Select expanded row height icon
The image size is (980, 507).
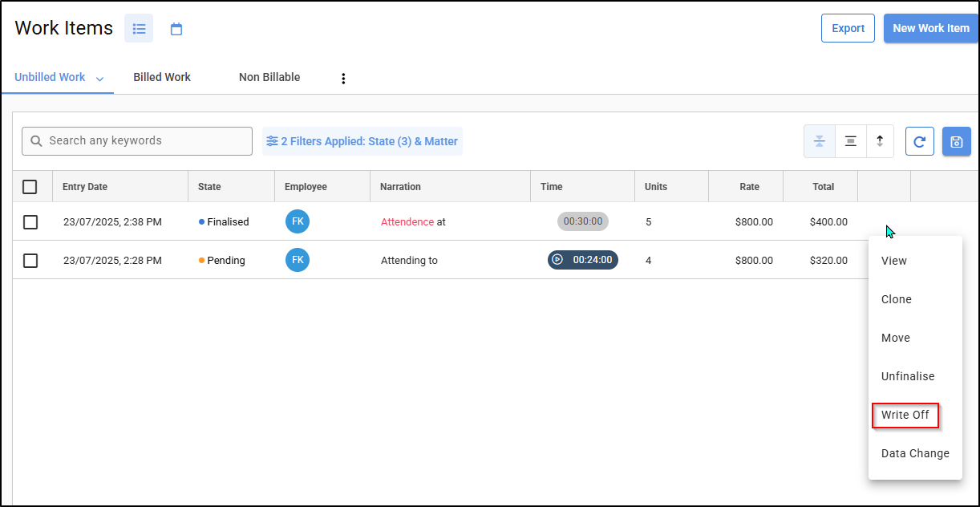click(x=880, y=141)
